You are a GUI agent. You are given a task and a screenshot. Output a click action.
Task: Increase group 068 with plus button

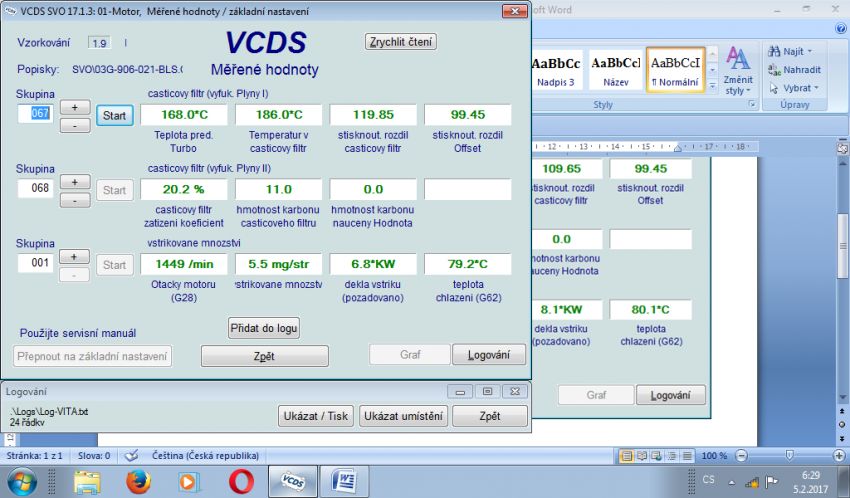[x=75, y=182]
